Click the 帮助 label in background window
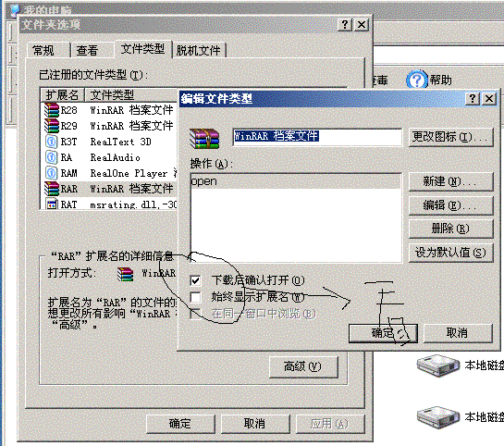The image size is (504, 446). pos(441,81)
